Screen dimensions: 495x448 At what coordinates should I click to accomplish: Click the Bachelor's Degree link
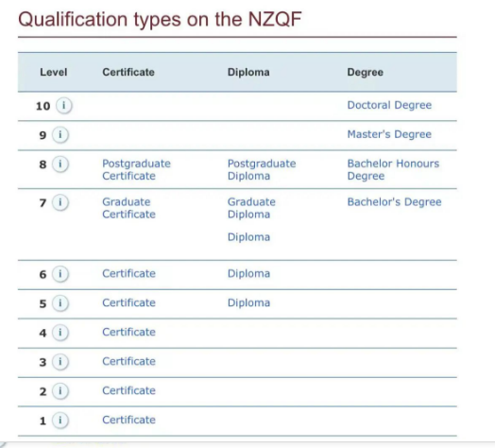point(394,202)
